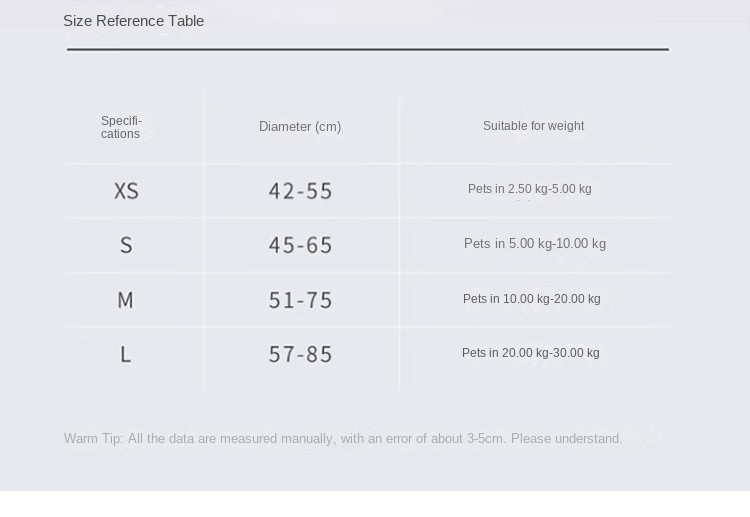750x517 pixels.
Task: Click the word Please understand in tip
Action: point(566,439)
